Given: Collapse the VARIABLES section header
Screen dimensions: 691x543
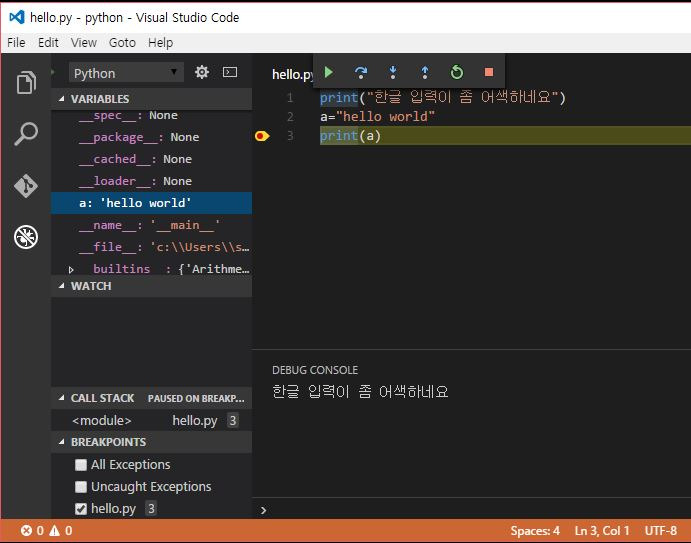Looking at the screenshot, I should tap(100, 99).
